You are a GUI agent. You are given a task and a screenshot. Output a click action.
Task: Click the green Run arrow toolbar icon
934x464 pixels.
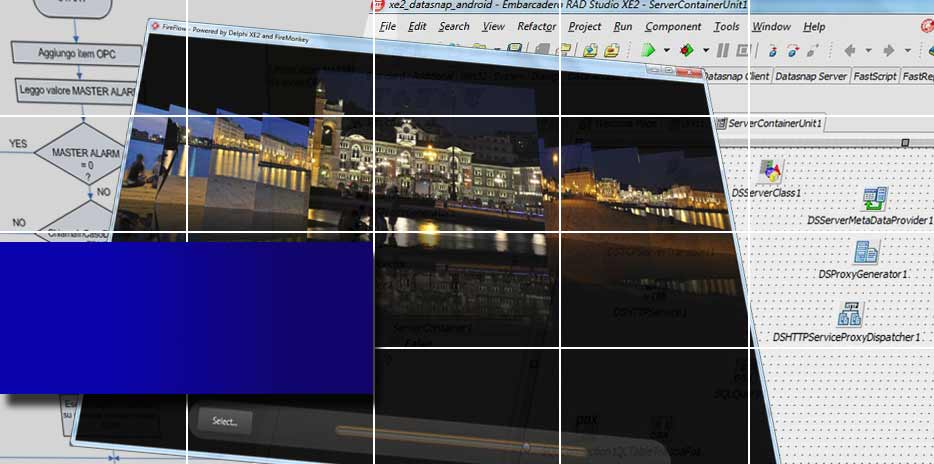[x=649, y=49]
